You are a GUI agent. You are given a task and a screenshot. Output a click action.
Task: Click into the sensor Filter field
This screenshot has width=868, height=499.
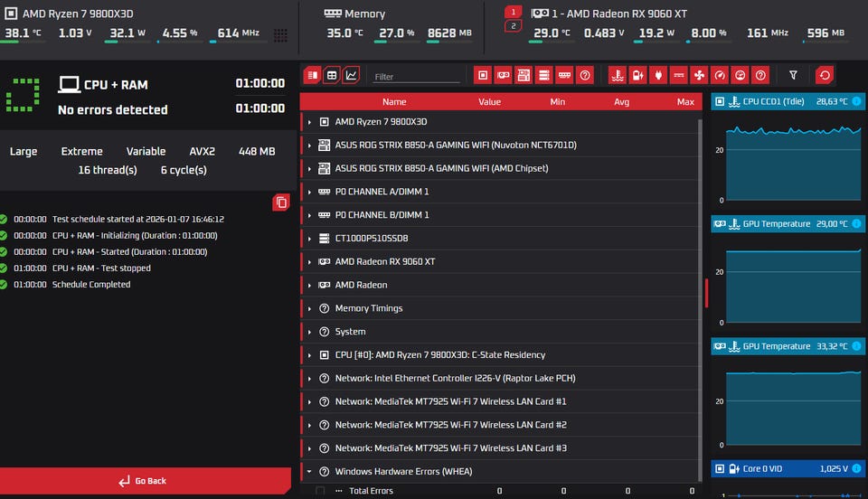pos(416,76)
